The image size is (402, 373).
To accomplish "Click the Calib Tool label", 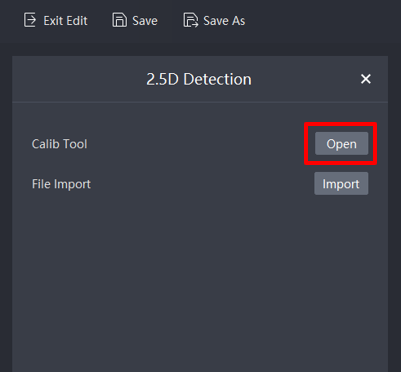I will [59, 144].
